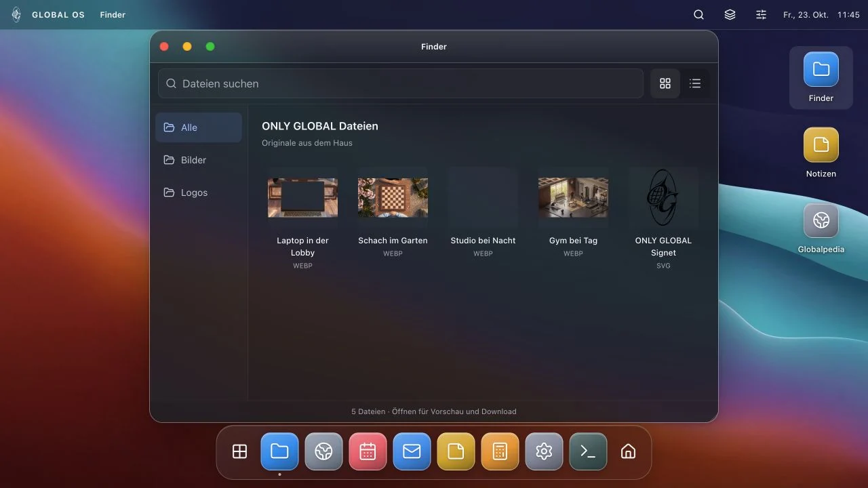868x488 pixels.
Task: Select the Logos folder in sidebar
Action: [199, 192]
